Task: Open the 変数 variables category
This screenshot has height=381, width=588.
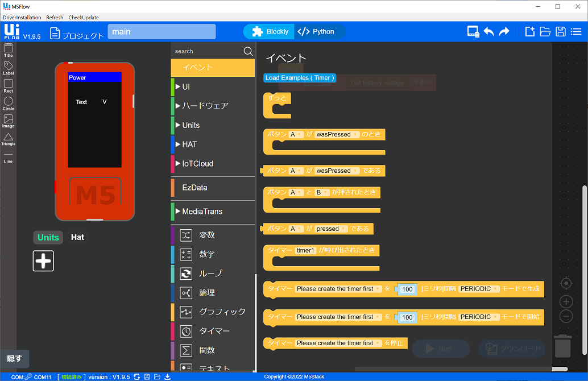Action: pyautogui.click(x=213, y=235)
